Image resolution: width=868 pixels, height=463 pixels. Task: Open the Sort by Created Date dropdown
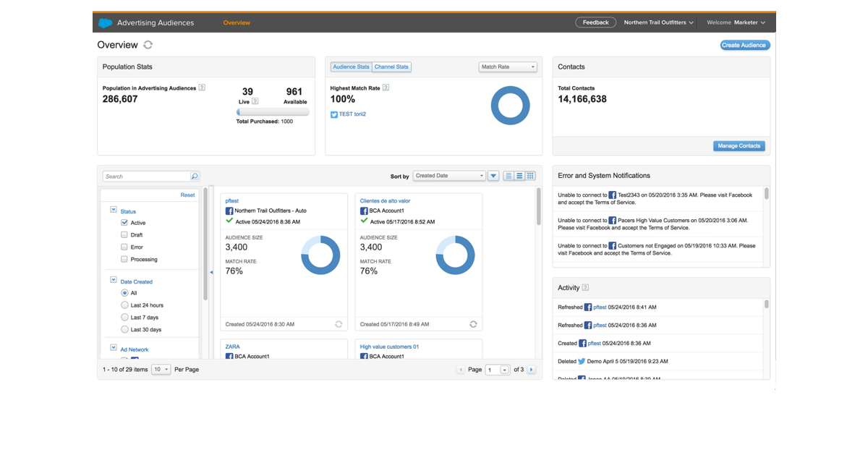tap(449, 176)
